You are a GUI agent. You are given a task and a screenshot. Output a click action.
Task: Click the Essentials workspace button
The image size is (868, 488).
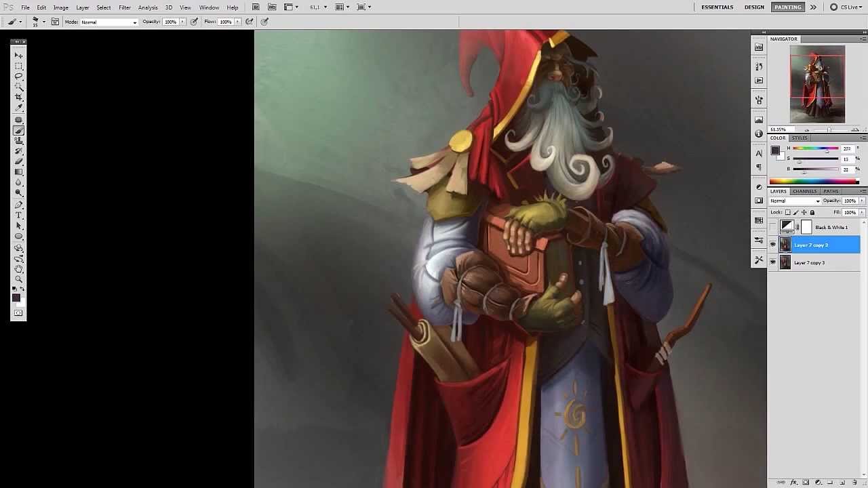[x=717, y=7]
